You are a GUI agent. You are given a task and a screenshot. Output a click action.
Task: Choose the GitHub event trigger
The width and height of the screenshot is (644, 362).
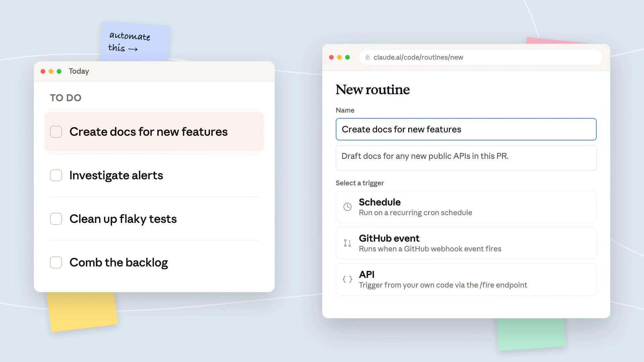click(466, 243)
